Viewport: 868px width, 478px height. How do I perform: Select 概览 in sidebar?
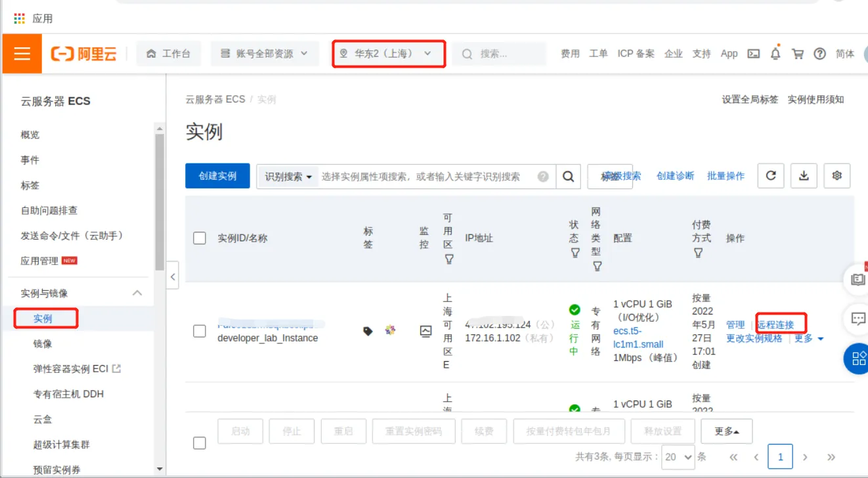(30, 135)
